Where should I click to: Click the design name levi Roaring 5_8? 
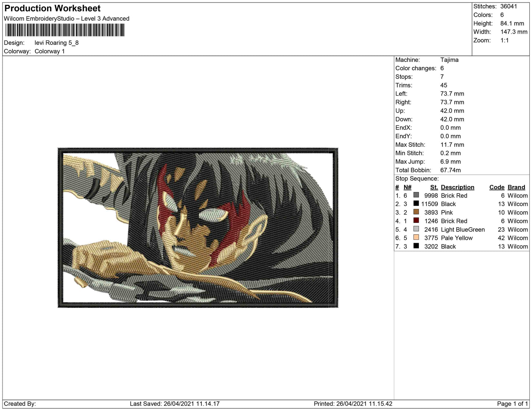pos(57,43)
